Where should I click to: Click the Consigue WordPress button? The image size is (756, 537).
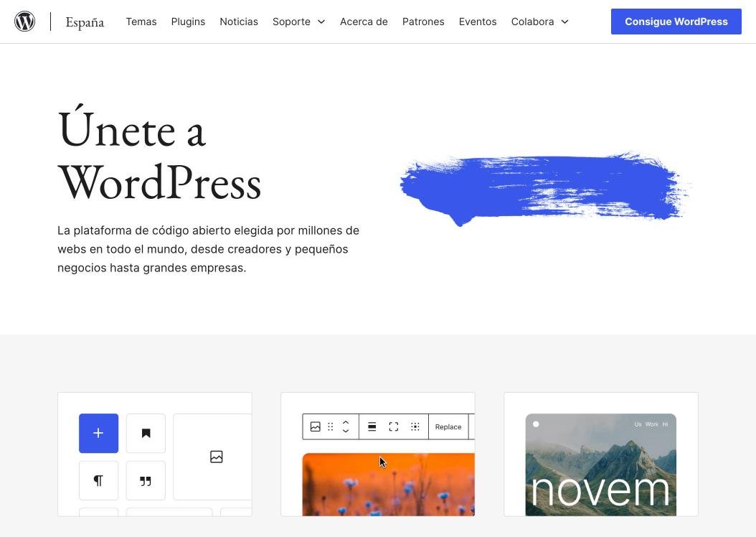coord(676,22)
